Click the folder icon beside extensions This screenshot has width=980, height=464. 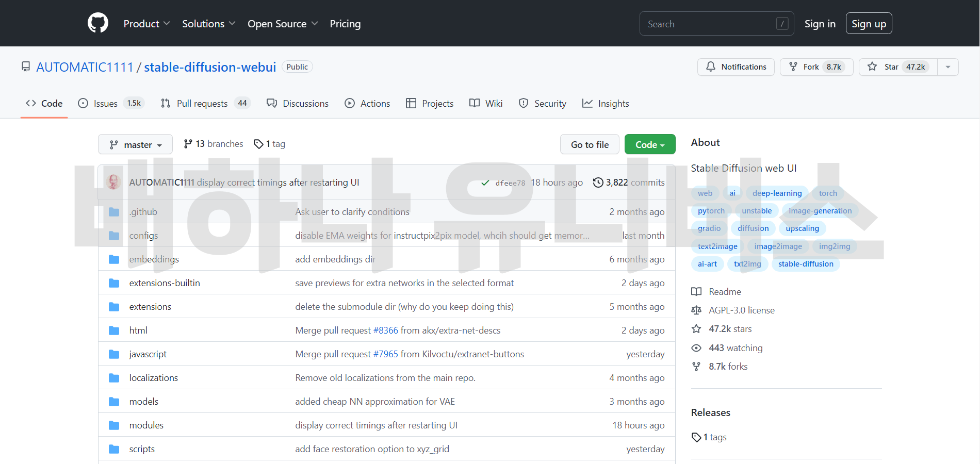coord(114,307)
